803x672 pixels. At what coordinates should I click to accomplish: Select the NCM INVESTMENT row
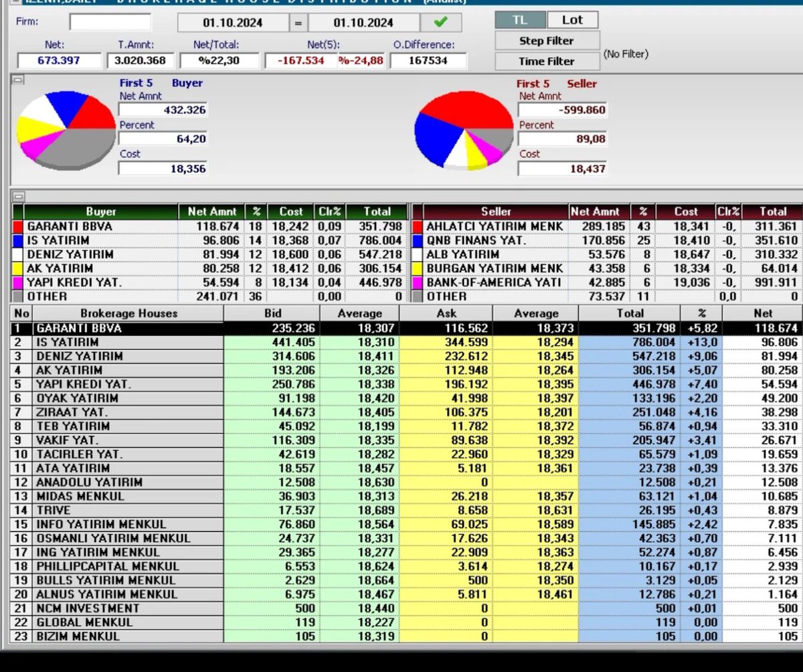click(x=407, y=608)
